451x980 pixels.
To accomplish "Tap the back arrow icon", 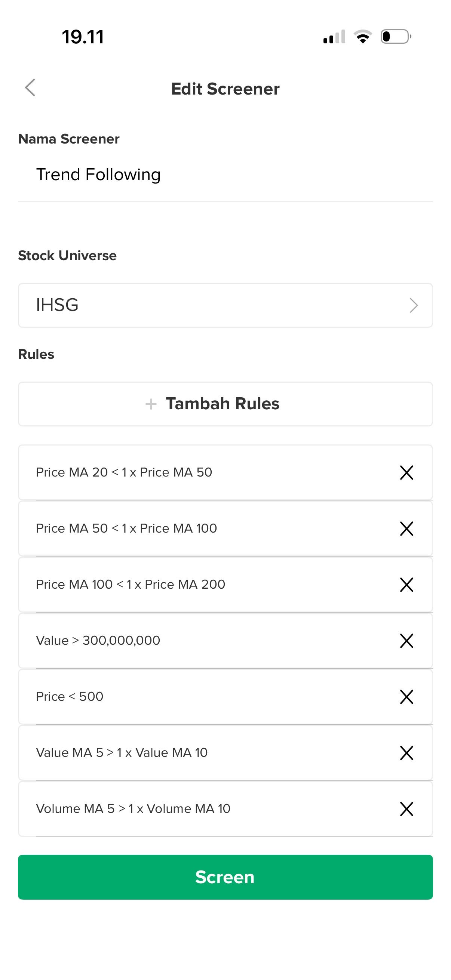I will (x=30, y=88).
